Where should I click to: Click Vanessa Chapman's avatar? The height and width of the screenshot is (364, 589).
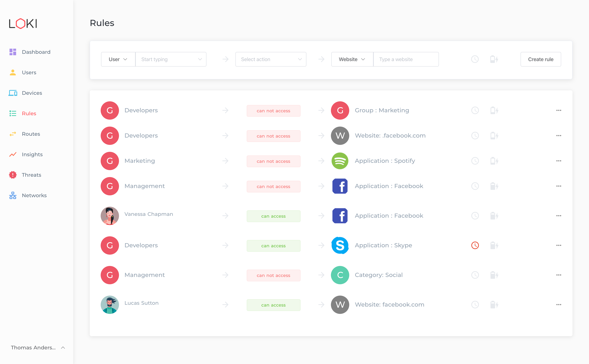(110, 216)
